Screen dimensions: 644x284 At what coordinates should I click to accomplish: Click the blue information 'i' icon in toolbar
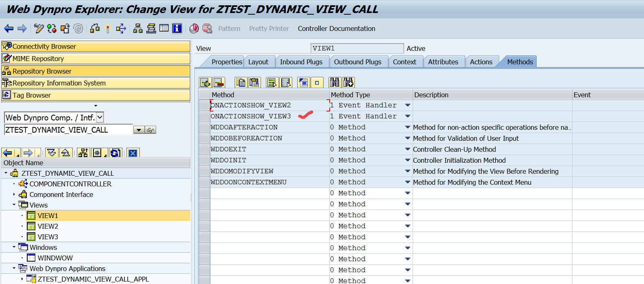coord(177,28)
